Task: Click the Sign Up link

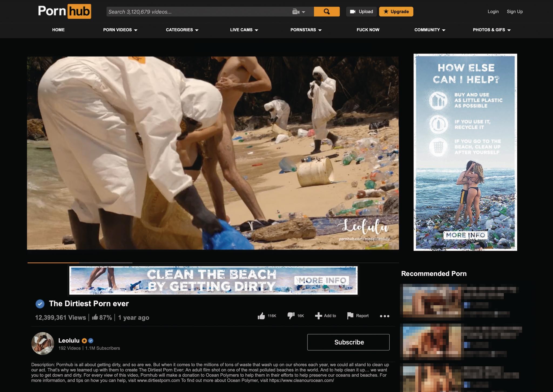Action: [514, 12]
